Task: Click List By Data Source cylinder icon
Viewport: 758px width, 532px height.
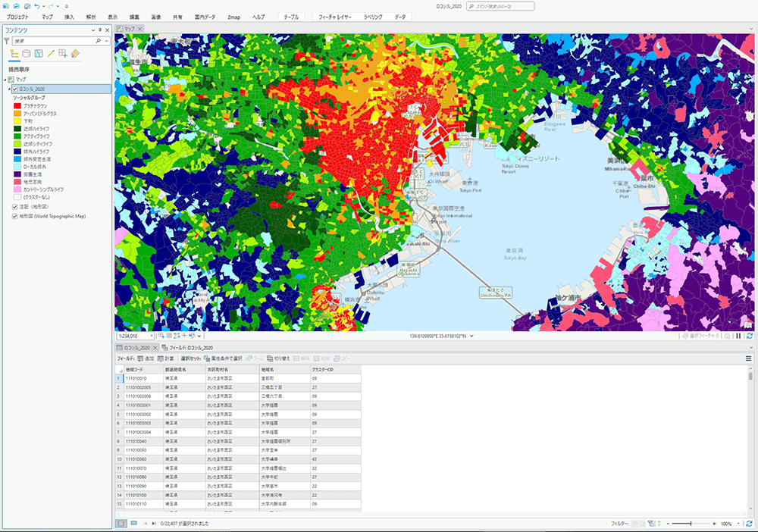Action: coord(27,54)
